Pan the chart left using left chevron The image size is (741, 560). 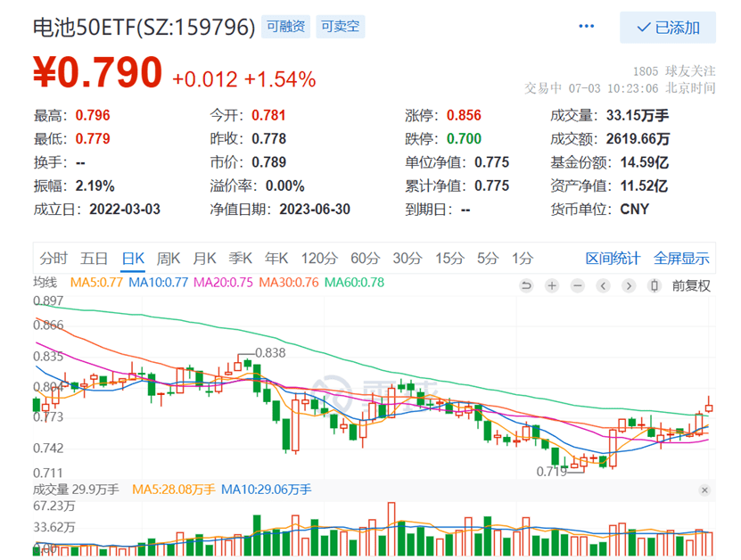tap(603, 286)
